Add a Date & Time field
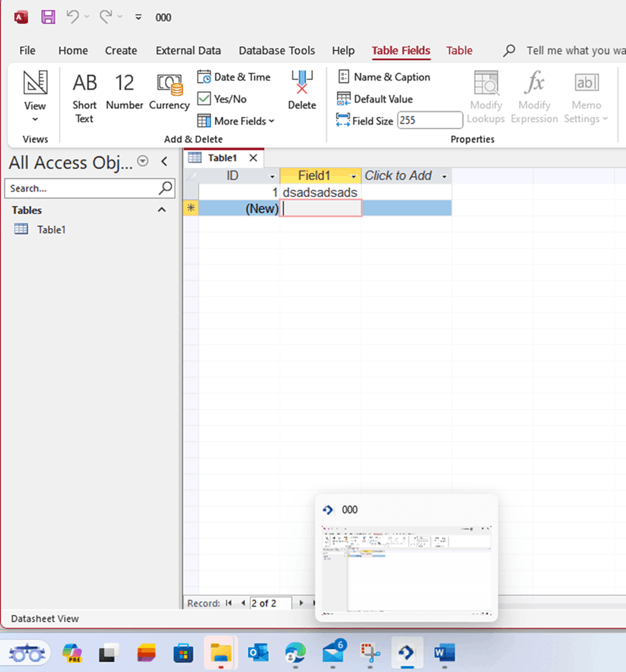Viewport: 626px width, 672px height. click(234, 77)
